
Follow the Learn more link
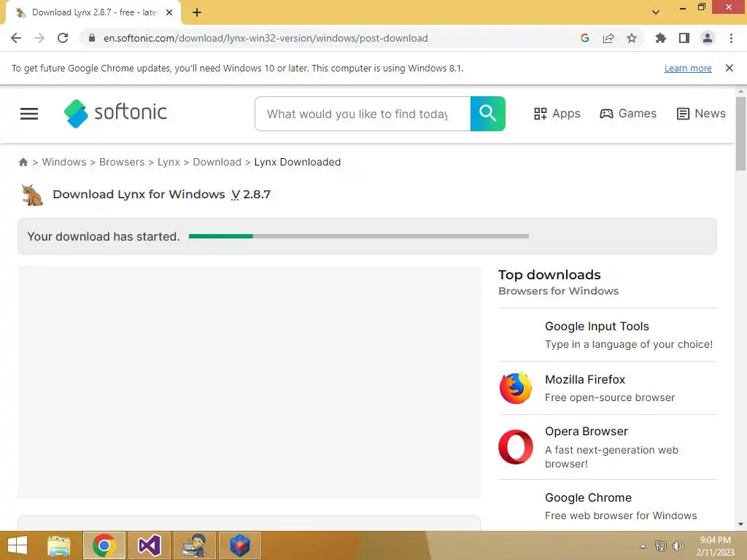[688, 68]
